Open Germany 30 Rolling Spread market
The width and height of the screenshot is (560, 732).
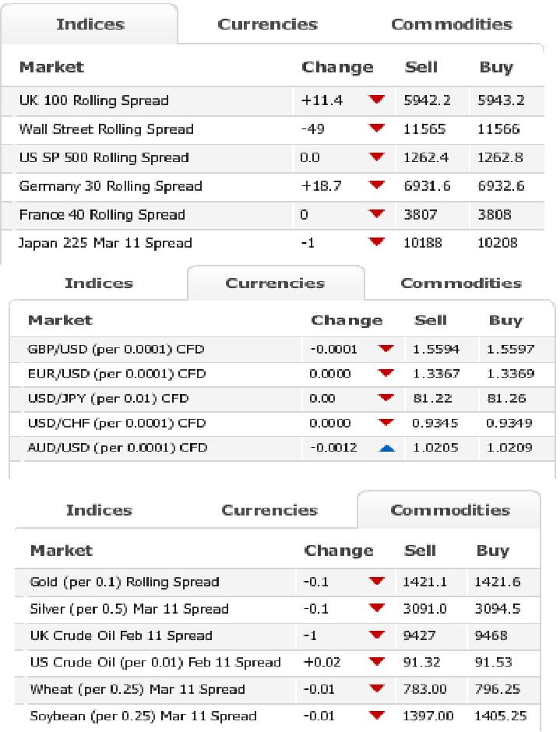[111, 186]
